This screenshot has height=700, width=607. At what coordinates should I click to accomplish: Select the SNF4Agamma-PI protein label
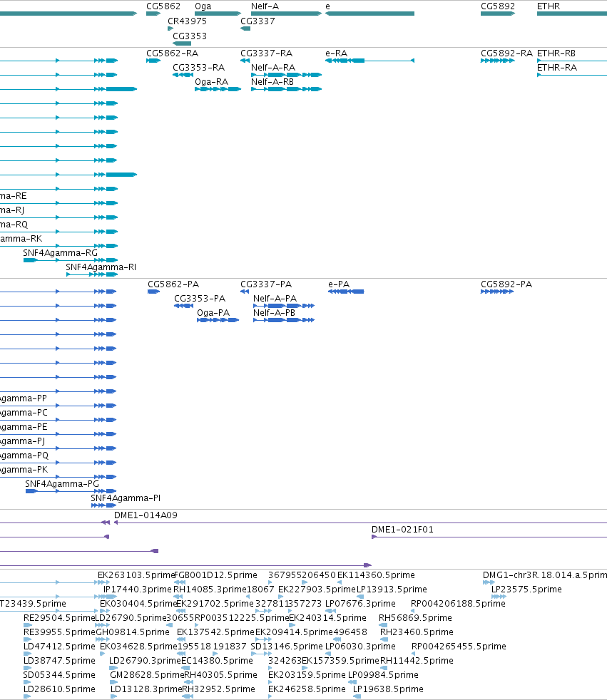(126, 498)
